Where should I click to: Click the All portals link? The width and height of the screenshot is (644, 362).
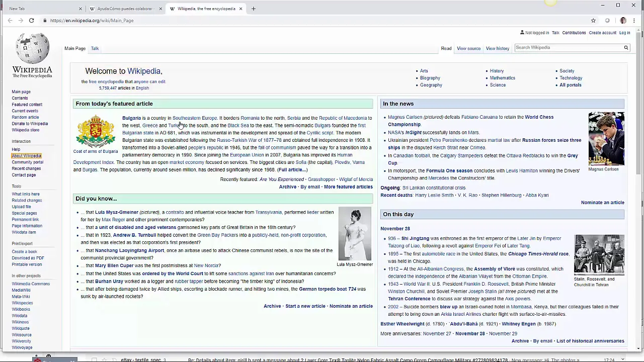coord(571,85)
